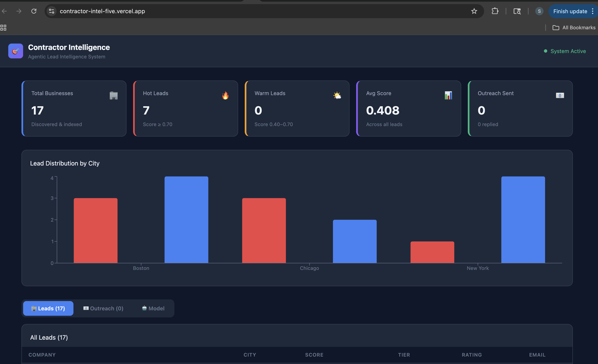Screen dimensions: 598x364
Task: Click the All Leads (17) heading
Action: pyautogui.click(x=49, y=338)
